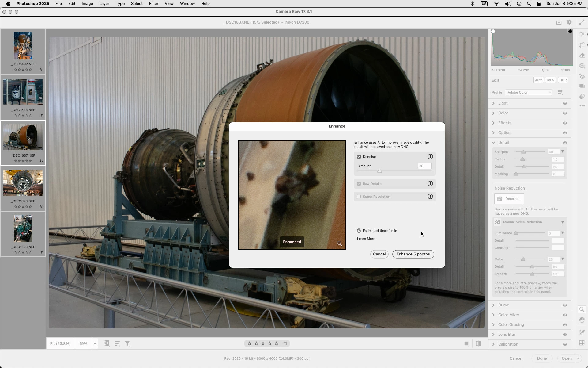Screen dimensions: 588x368
Task: Open the red eye removal tool
Action: pos(582,76)
